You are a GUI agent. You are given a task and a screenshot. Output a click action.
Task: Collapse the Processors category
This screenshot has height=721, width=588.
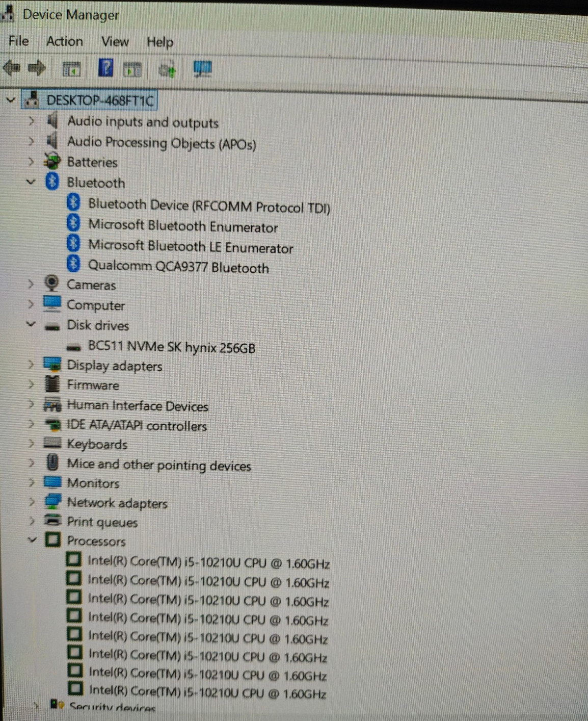(x=32, y=539)
